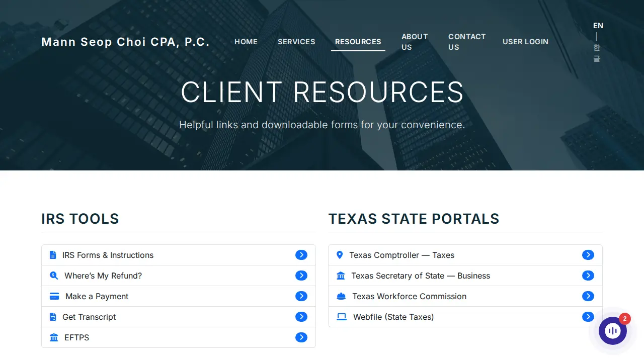Open the Webfile (State Taxes) link
Screen dimensions: 644x362
465,317
